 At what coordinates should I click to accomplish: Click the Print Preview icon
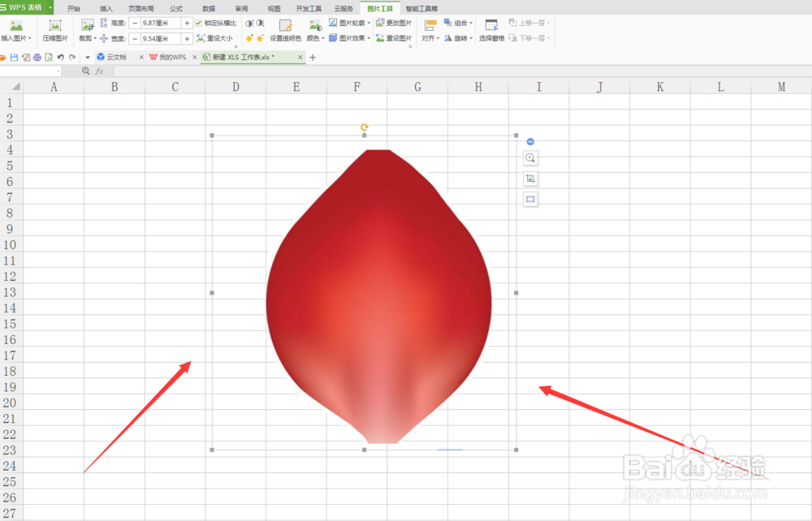click(49, 58)
